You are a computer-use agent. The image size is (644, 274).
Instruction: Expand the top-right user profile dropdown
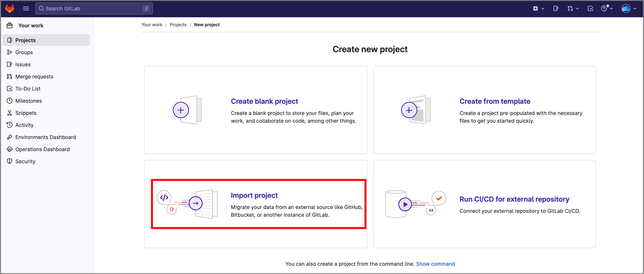point(628,8)
